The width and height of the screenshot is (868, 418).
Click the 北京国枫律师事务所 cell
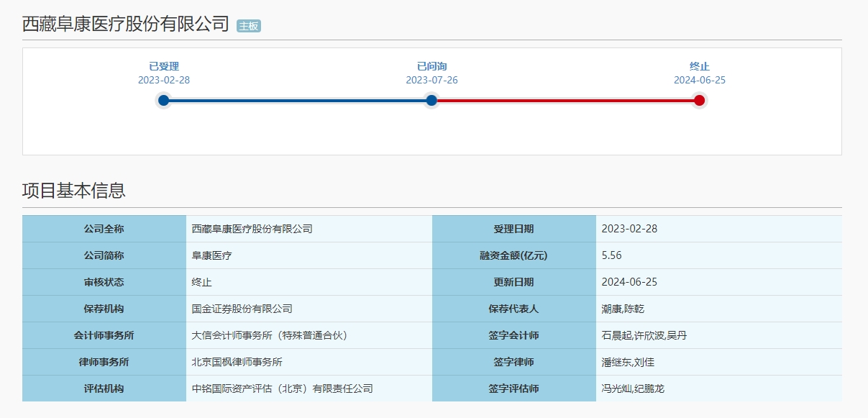pyautogui.click(x=309, y=362)
